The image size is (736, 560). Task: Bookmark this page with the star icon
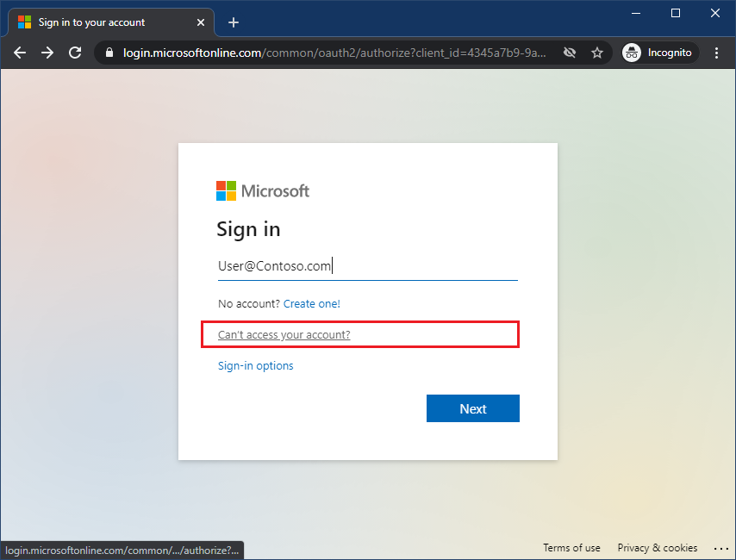(x=597, y=53)
